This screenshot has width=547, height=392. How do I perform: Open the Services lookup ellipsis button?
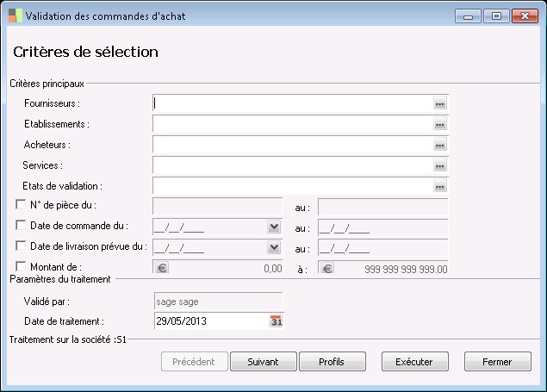point(440,165)
